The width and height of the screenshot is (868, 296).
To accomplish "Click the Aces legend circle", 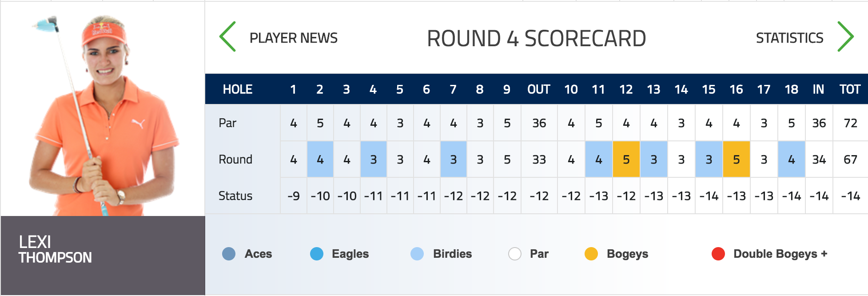I will (x=229, y=254).
